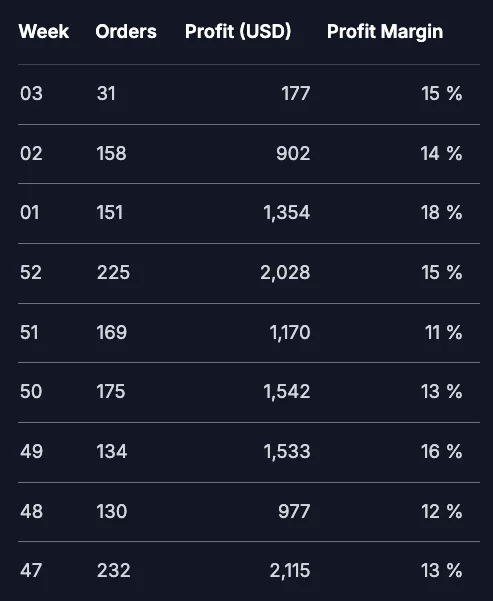Click profit value 2,028
This screenshot has height=601, width=493.
point(285,273)
